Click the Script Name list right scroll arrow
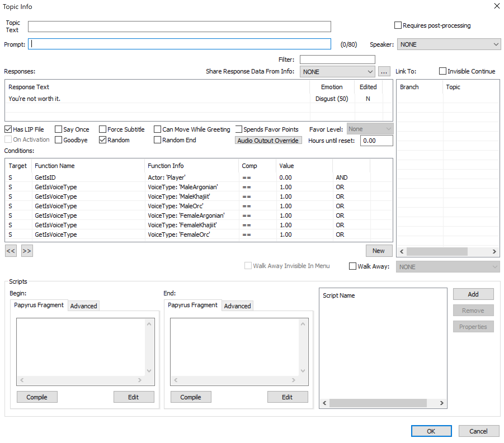The width and height of the screenshot is (504, 443). [x=442, y=403]
